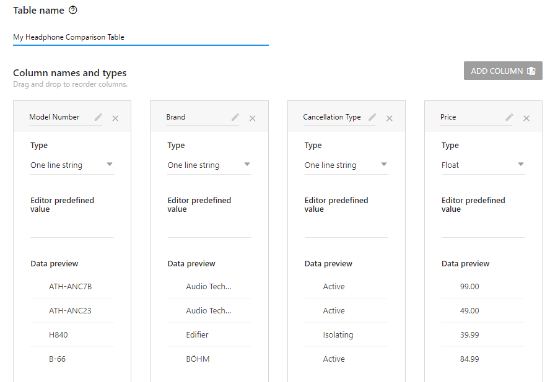Select the B-66 preview value

pos(57,359)
